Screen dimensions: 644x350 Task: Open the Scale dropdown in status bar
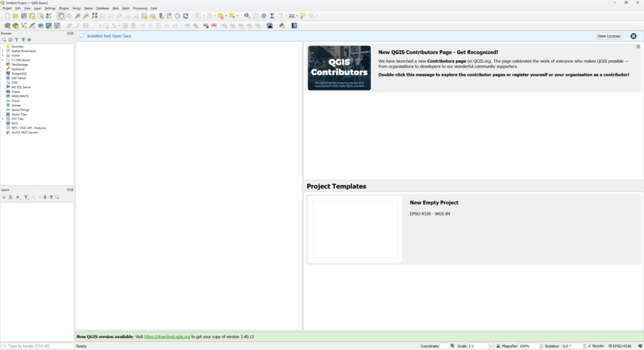point(491,346)
